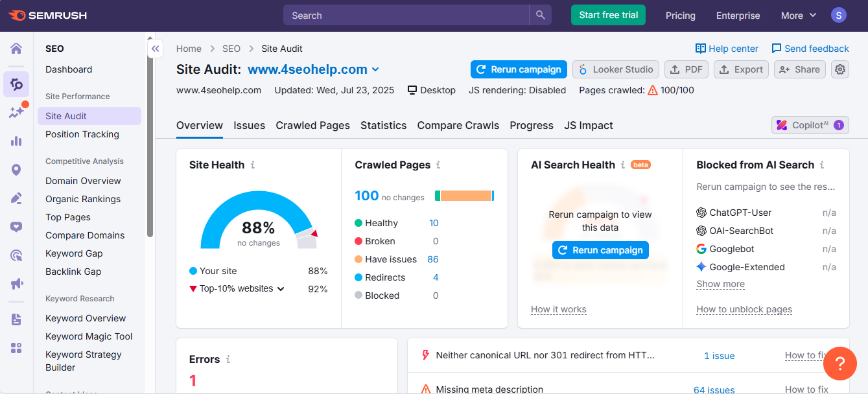
Task: Open Home from the left sidebar
Action: (x=16, y=48)
